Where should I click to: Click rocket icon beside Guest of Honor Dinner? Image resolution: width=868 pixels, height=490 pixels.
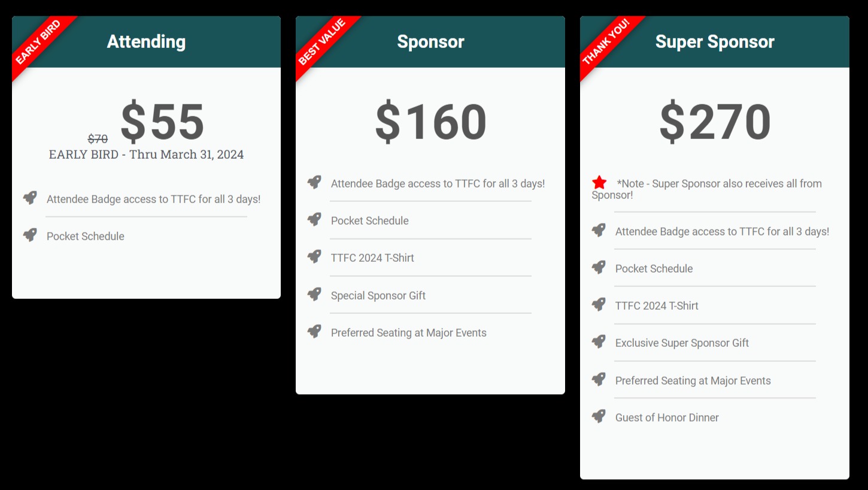tap(599, 416)
